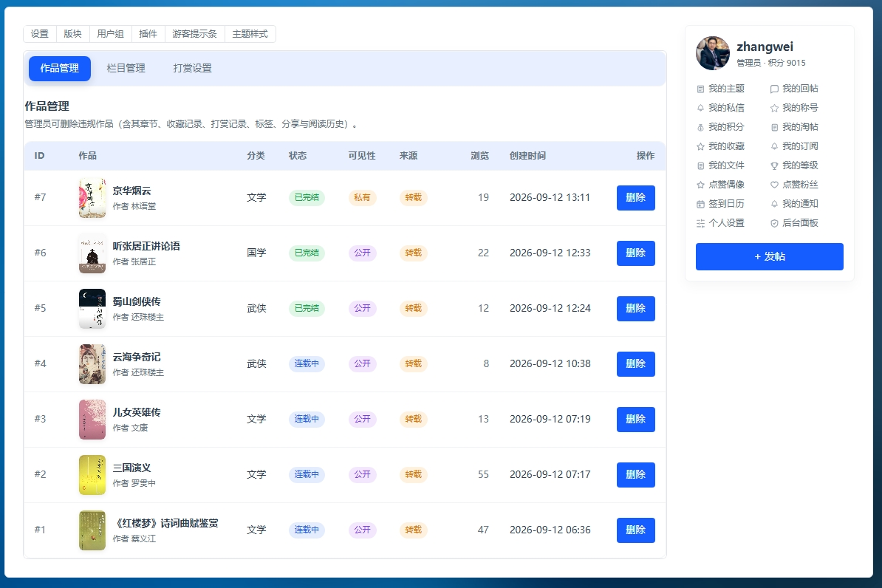
Task: Click the 公开 badge for 儿女英雄传
Action: click(x=362, y=419)
